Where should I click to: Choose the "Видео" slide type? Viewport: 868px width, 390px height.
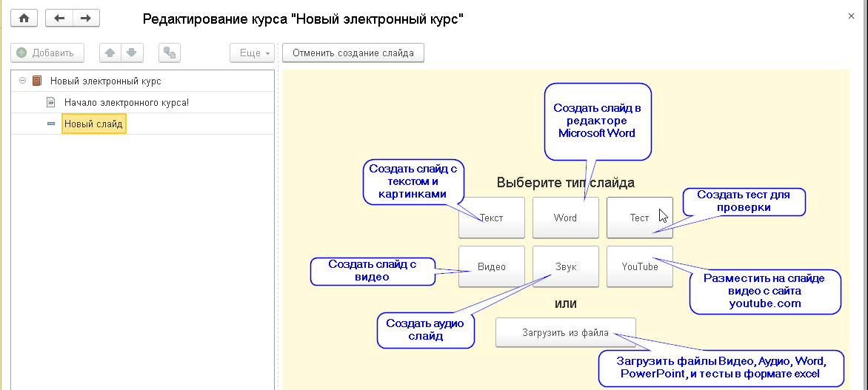coord(492,266)
